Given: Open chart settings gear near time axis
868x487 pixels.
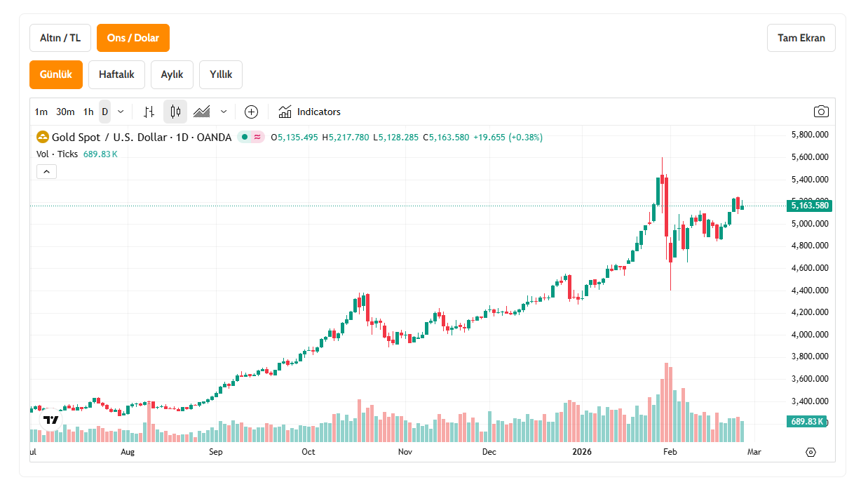Looking at the screenshot, I should coord(811,452).
